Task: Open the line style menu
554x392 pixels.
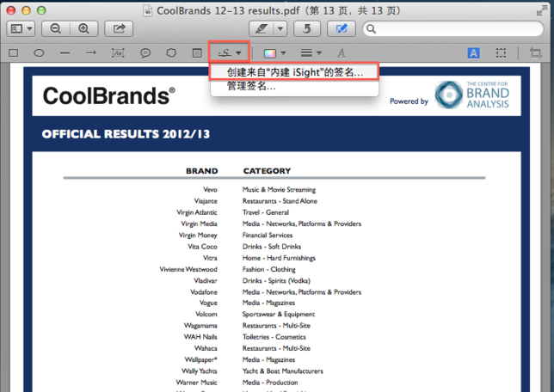Action: click(311, 53)
